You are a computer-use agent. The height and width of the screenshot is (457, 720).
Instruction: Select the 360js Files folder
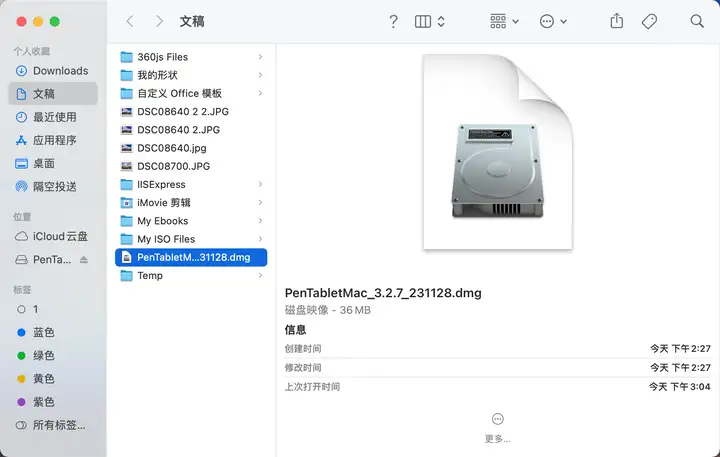191,57
